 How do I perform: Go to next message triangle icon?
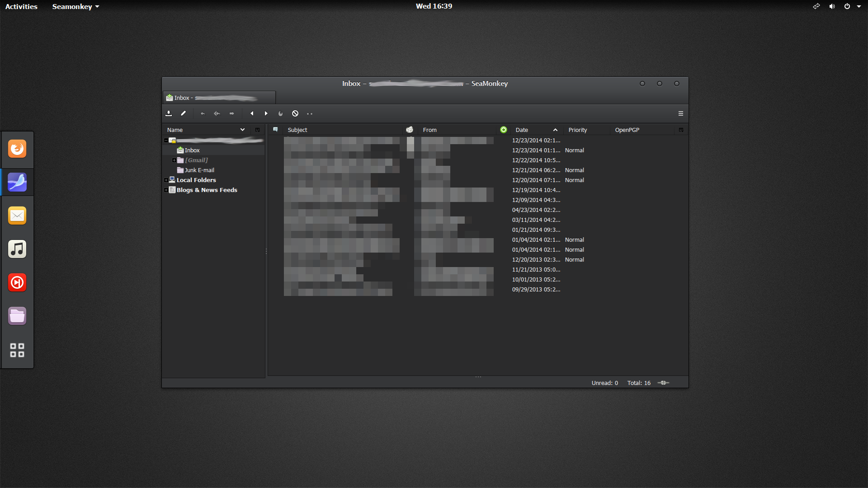pyautogui.click(x=266, y=113)
